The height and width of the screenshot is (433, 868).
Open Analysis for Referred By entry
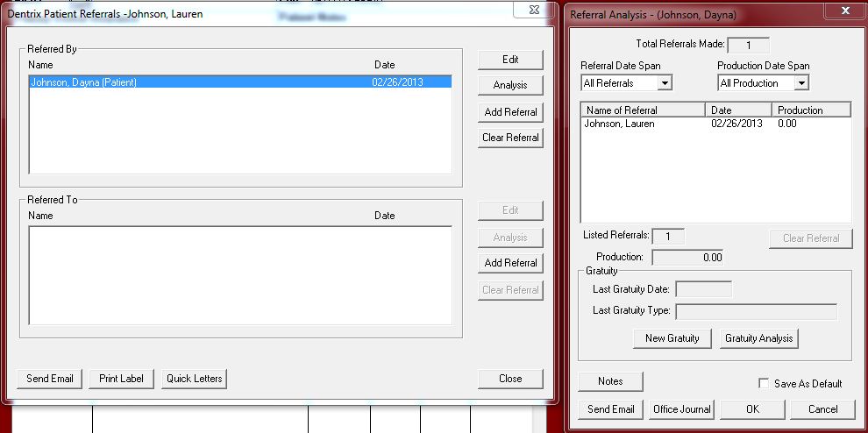(x=510, y=85)
